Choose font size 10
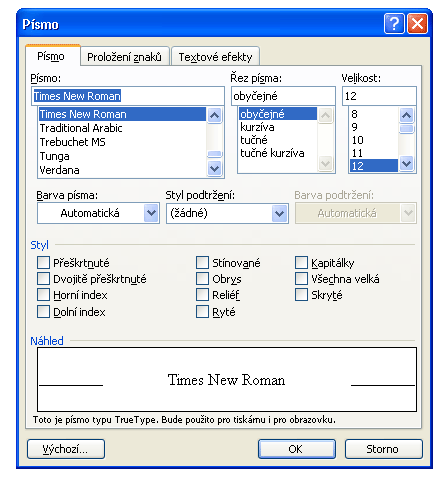This screenshot has width=445, height=479. 374,140
